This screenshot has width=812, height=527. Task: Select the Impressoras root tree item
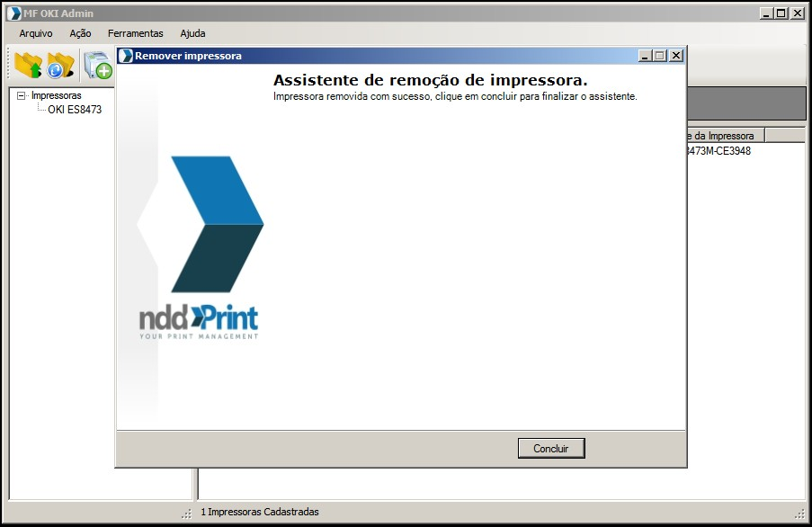[x=56, y=95]
